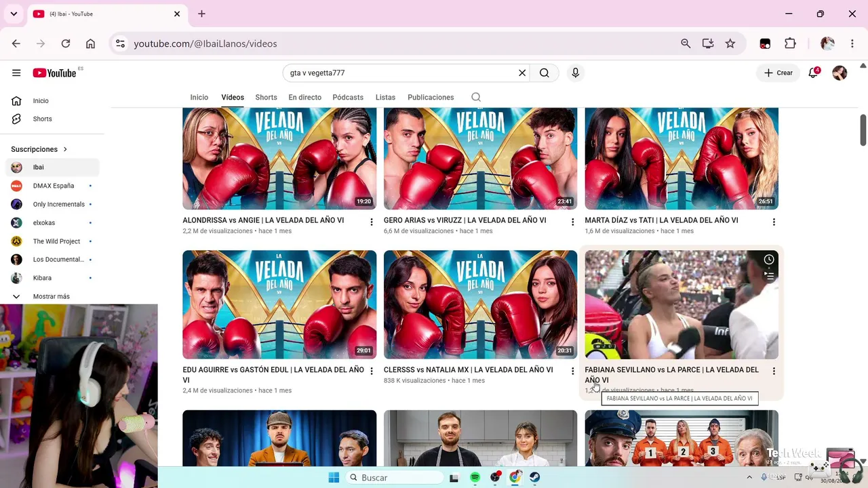Switch to the Shorts channel tab
Image resolution: width=868 pixels, height=488 pixels.
point(266,98)
